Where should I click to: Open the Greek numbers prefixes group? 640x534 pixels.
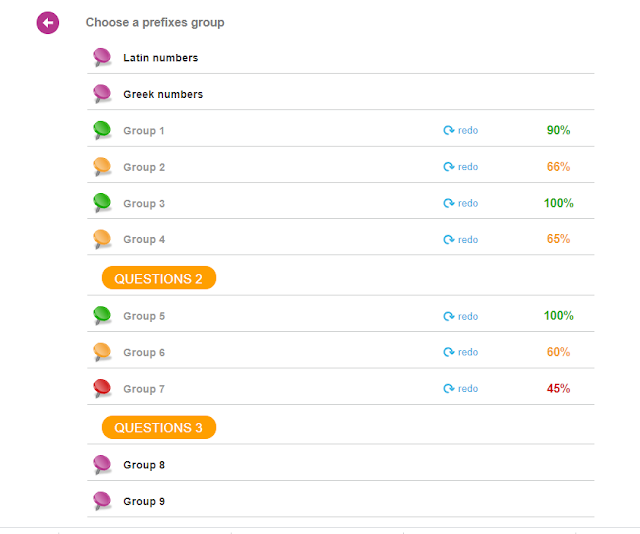(x=163, y=94)
